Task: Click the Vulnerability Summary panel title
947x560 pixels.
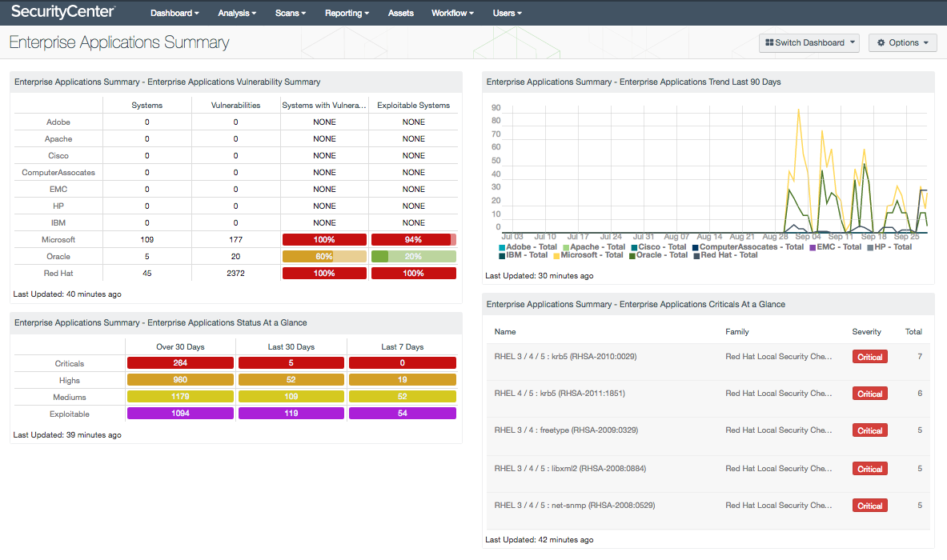Action: pyautogui.click(x=167, y=82)
